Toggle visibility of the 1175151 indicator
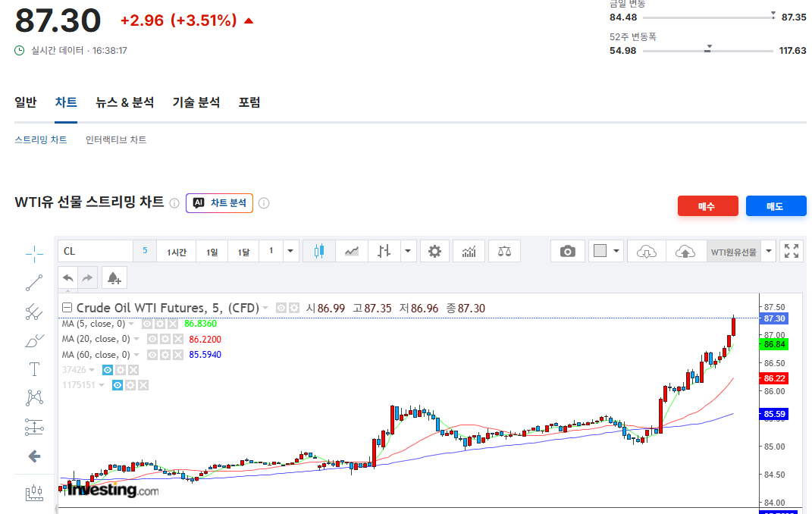 click(x=118, y=385)
